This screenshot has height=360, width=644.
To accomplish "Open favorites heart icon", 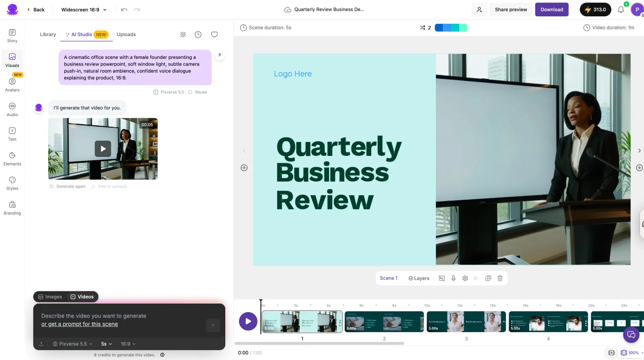I will (x=214, y=34).
